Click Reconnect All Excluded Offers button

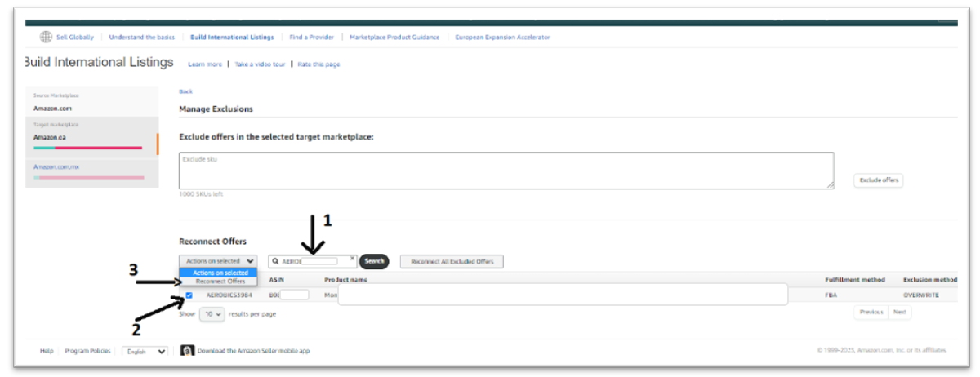pyautogui.click(x=452, y=261)
